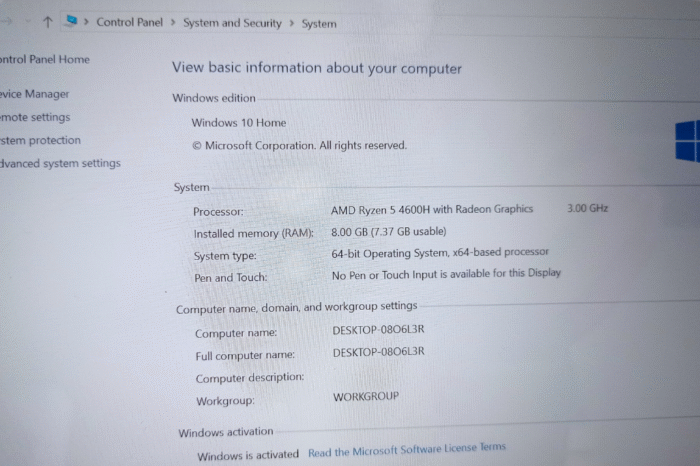This screenshot has height=466, width=700.
Task: Click the 'Workgroup:' label
Action: click(225, 401)
